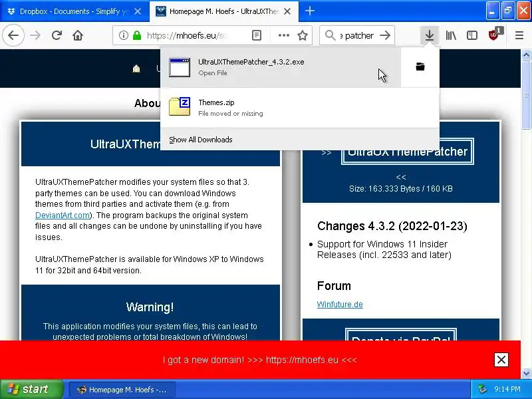Close the Dropbox tab
This screenshot has height=399, width=532.
[138, 11]
